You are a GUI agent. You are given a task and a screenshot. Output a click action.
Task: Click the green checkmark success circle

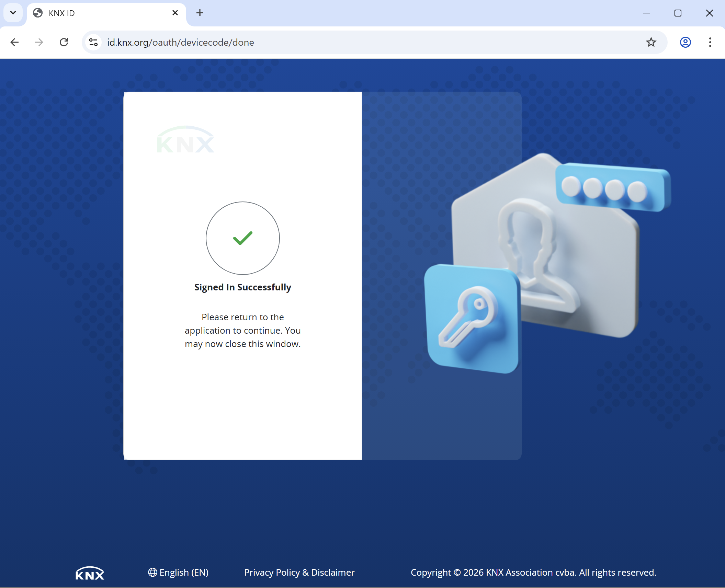[242, 238]
